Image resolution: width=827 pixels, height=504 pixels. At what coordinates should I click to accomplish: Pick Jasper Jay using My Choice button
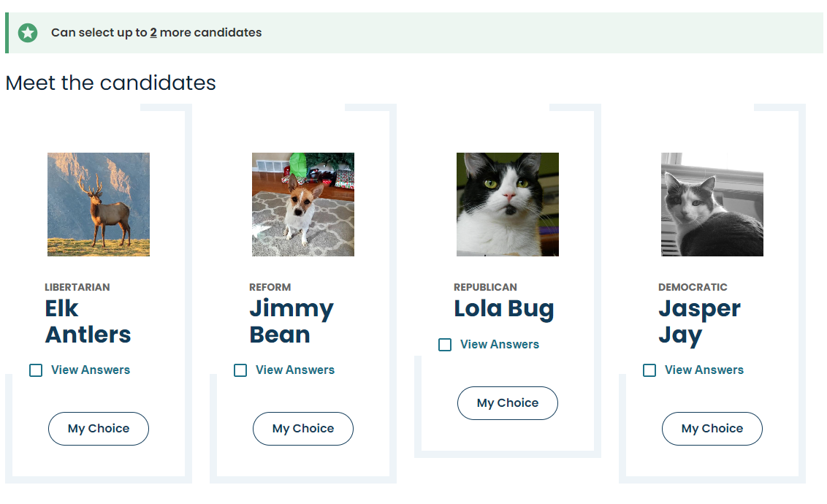712,429
